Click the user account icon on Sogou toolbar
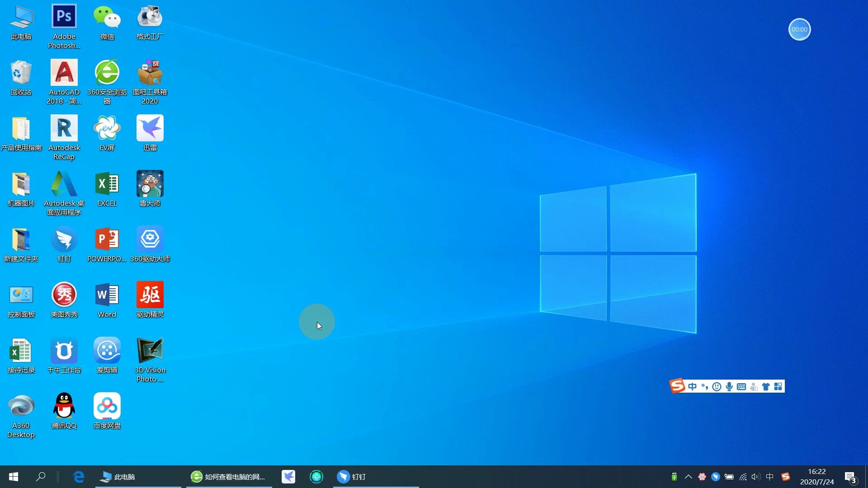 (x=754, y=387)
